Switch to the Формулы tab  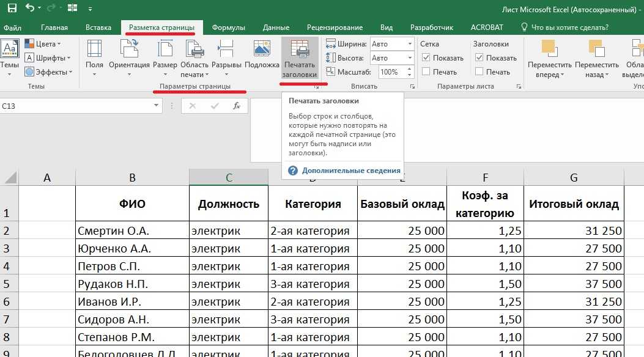(228, 28)
